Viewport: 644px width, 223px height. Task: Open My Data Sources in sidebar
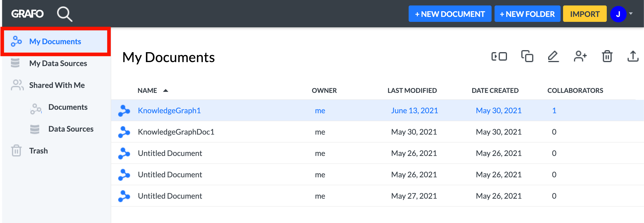coord(58,63)
